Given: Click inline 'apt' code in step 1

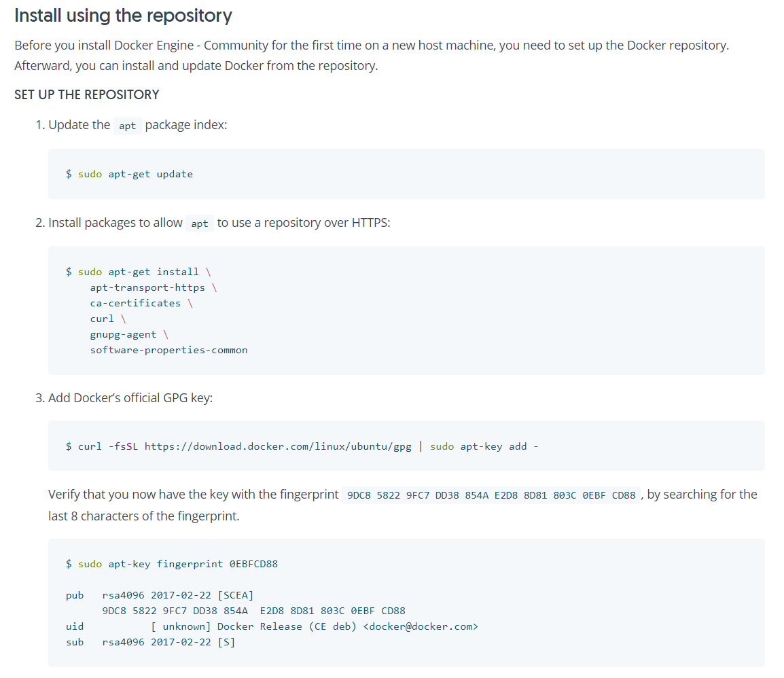Looking at the screenshot, I should (127, 126).
